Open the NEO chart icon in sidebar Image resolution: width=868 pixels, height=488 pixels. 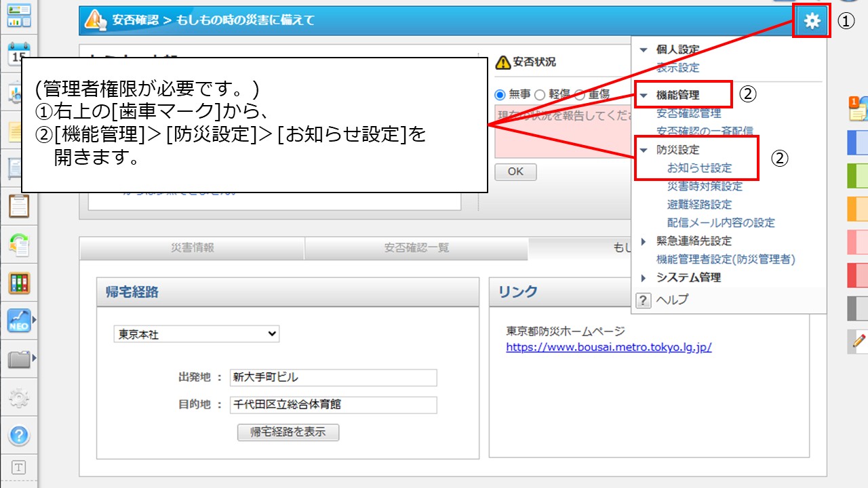(x=19, y=320)
